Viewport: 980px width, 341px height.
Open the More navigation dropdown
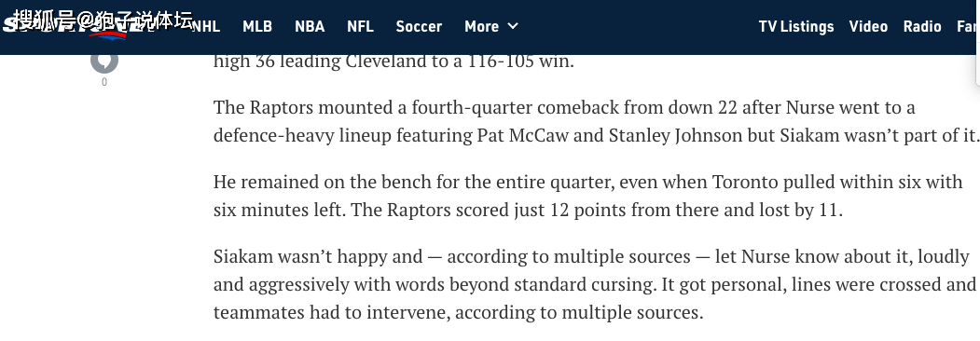(491, 26)
